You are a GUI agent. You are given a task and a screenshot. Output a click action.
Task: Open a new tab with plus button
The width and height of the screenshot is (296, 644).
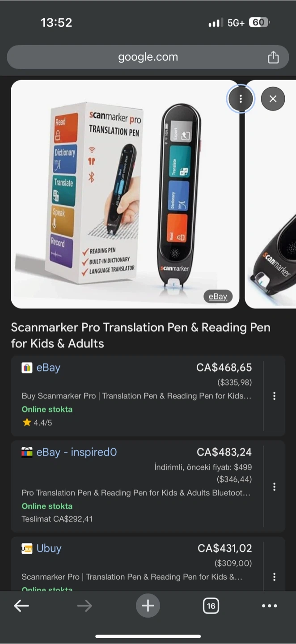(148, 606)
